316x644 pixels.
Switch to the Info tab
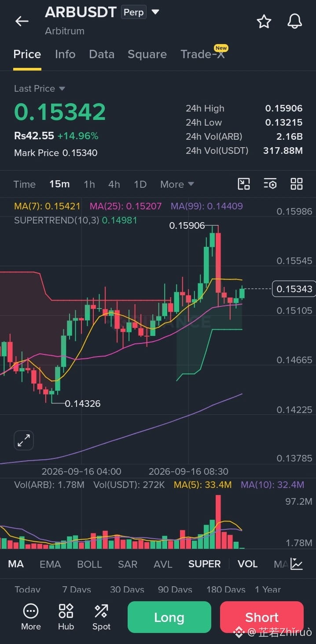pyautogui.click(x=65, y=54)
